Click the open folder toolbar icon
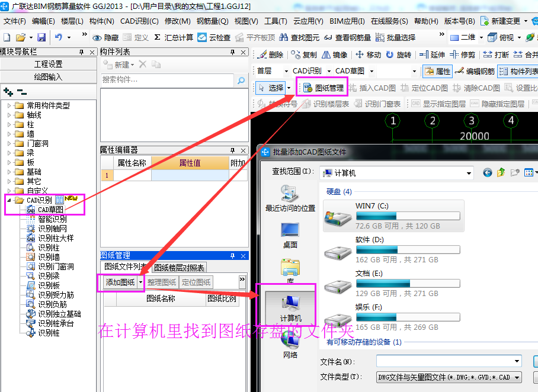The width and height of the screenshot is (538, 392). (21, 37)
